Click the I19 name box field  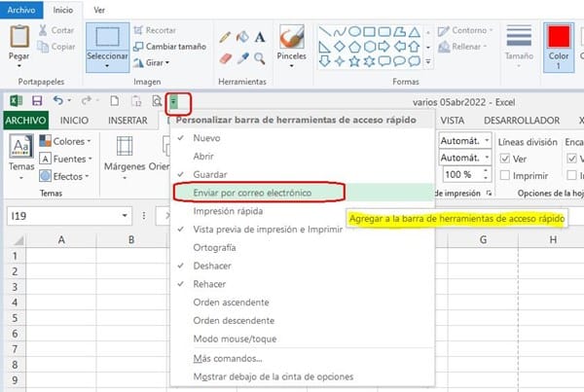[63, 216]
